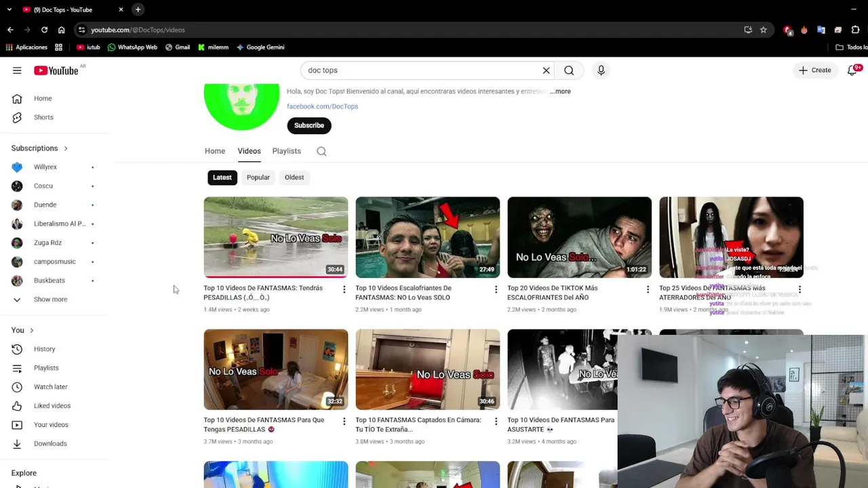Open options for Para Que Tengas PESADILLAS video
Image resolution: width=868 pixels, height=488 pixels.
point(344,422)
